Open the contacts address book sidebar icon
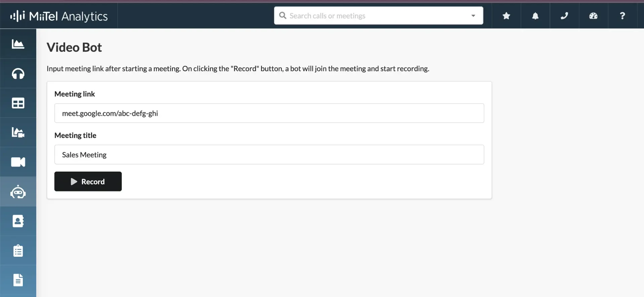This screenshot has width=644, height=297. pyautogui.click(x=18, y=221)
